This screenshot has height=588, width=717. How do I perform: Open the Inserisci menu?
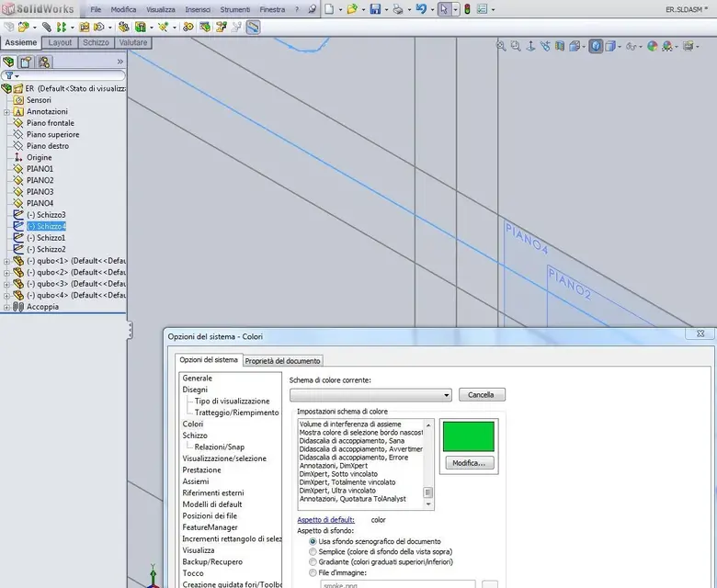click(x=198, y=9)
